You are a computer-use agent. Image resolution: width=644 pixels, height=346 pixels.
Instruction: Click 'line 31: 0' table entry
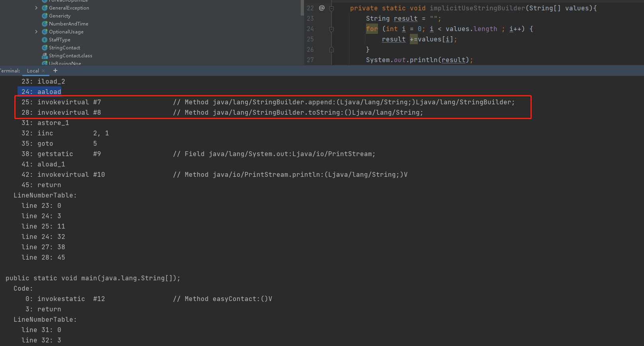[x=41, y=330]
